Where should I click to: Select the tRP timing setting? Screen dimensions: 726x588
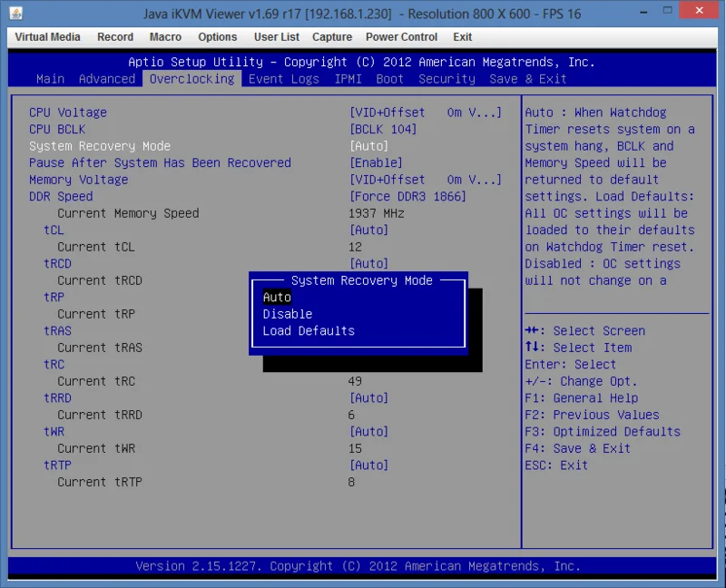click(x=54, y=298)
